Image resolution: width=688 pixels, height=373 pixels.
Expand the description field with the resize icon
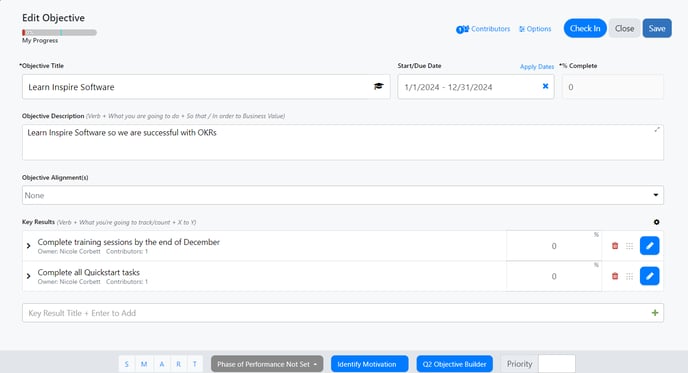pyautogui.click(x=657, y=129)
